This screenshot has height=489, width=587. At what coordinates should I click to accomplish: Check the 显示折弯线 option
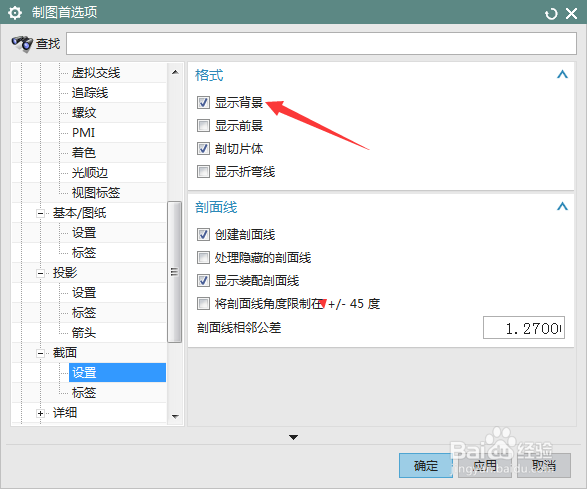pyautogui.click(x=203, y=172)
